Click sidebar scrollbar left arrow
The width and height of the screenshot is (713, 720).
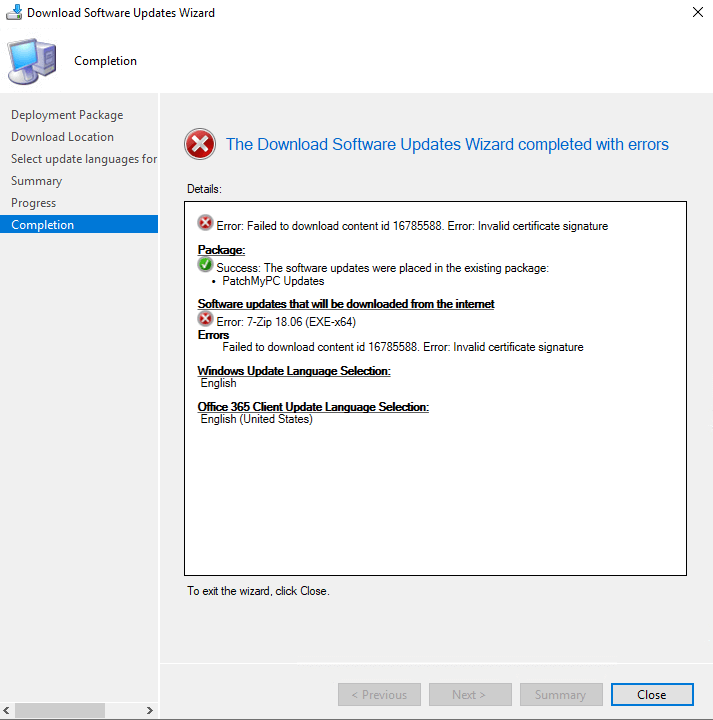6,710
